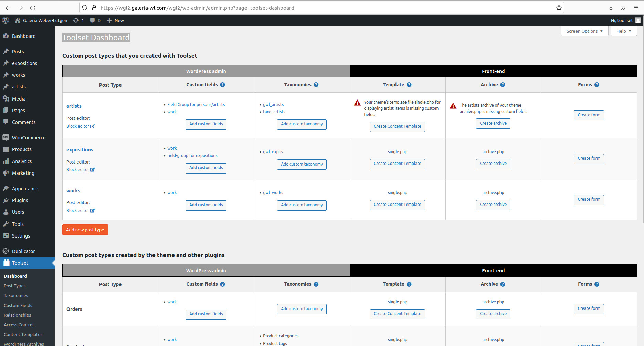
Task: Go back using the browser back arrow
Action: click(8, 8)
